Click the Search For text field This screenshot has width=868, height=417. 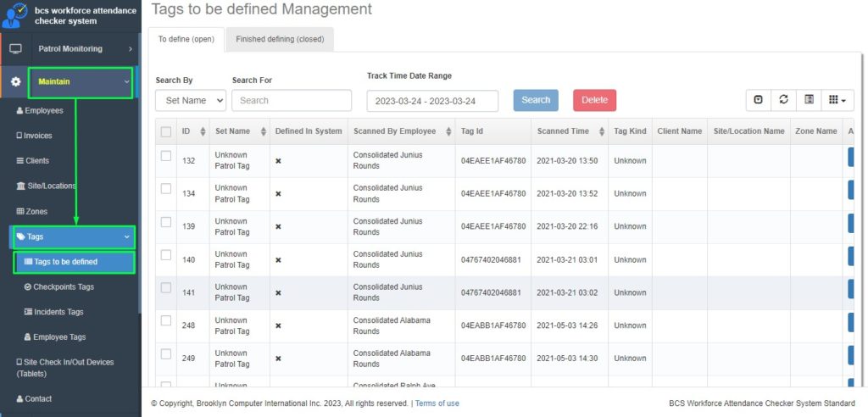(x=291, y=100)
